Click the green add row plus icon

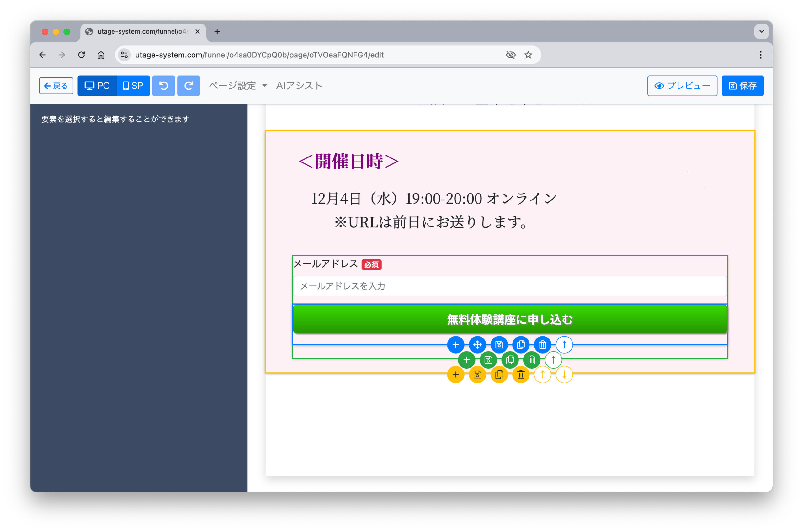(x=466, y=360)
